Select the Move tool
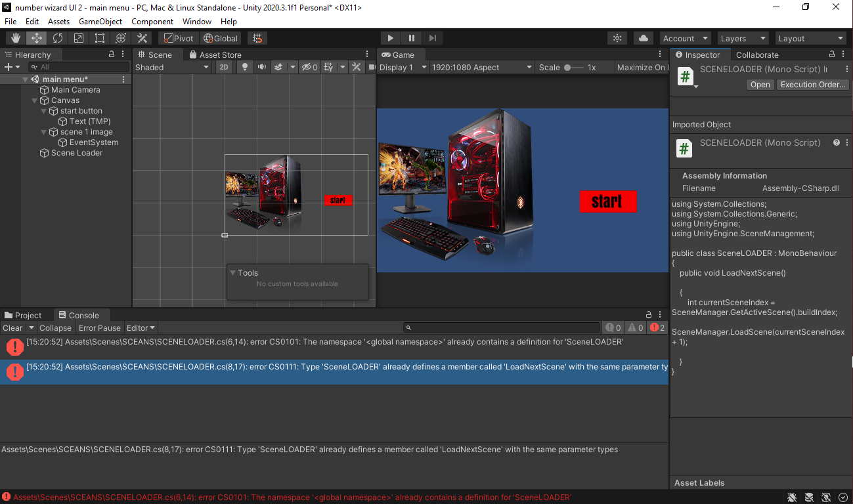The image size is (853, 504). tap(36, 37)
